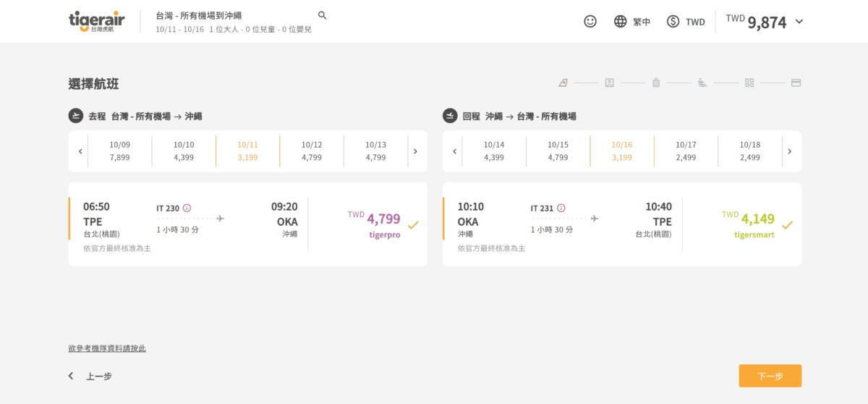The height and width of the screenshot is (404, 868).
Task: Click the info icon beside IT 231
Action: (561, 208)
